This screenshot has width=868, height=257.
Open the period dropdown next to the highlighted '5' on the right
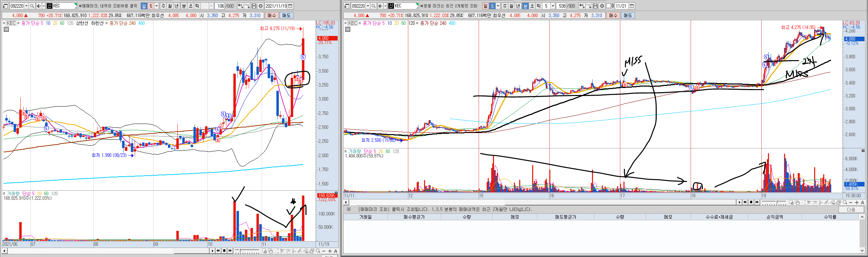498,6
